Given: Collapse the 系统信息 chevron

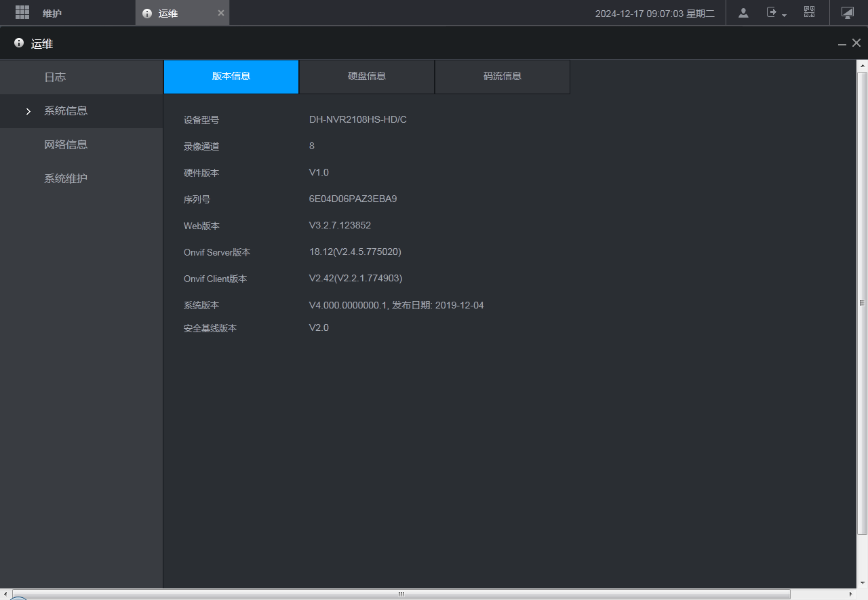Looking at the screenshot, I should (28, 111).
